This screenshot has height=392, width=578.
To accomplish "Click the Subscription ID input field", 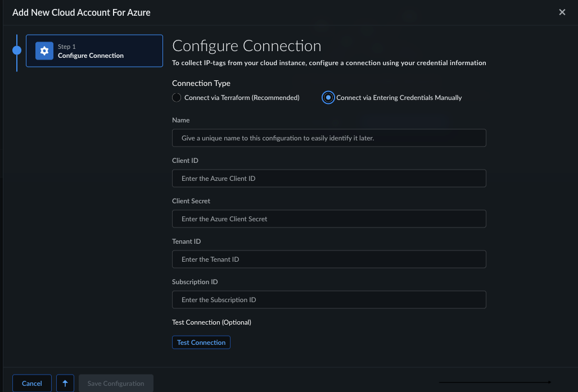I will tap(329, 299).
